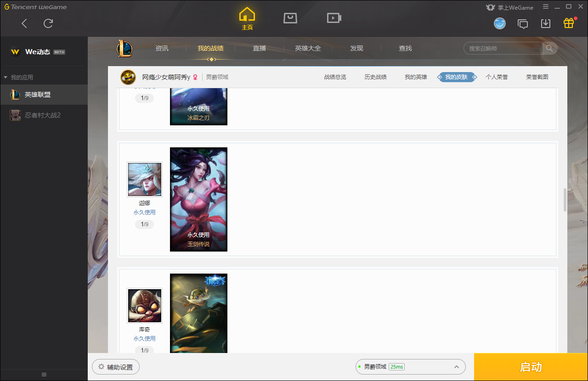Go back with the left arrow
Image resolution: width=588 pixels, height=381 pixels.
point(24,23)
